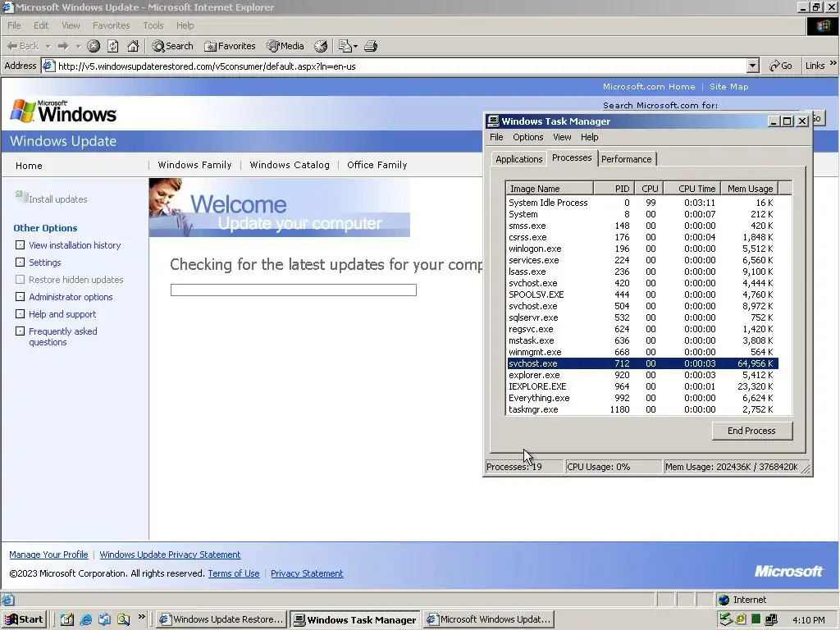
Task: Switch to Microsoft Windows Update taskbar window
Action: [489, 619]
